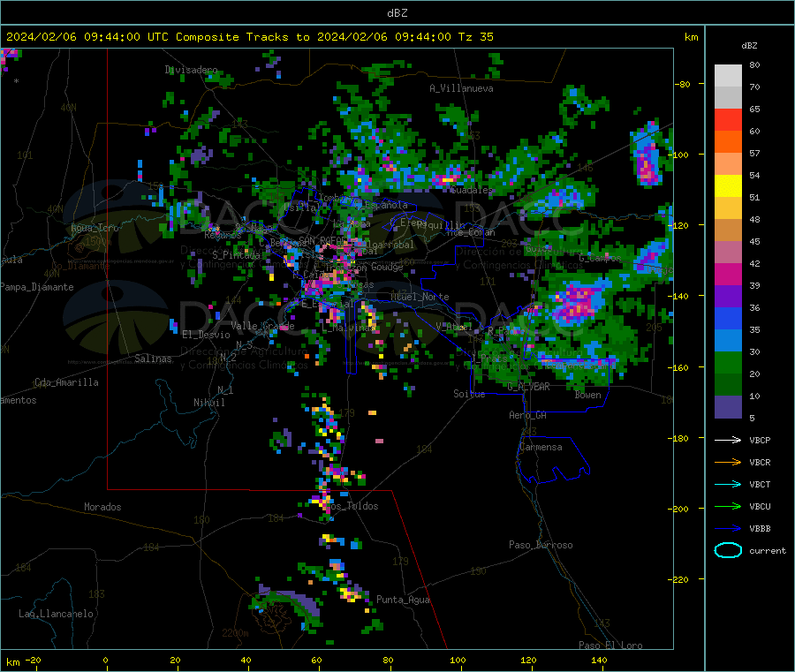Click the 0 km horizontal axis tick

[x=105, y=661]
